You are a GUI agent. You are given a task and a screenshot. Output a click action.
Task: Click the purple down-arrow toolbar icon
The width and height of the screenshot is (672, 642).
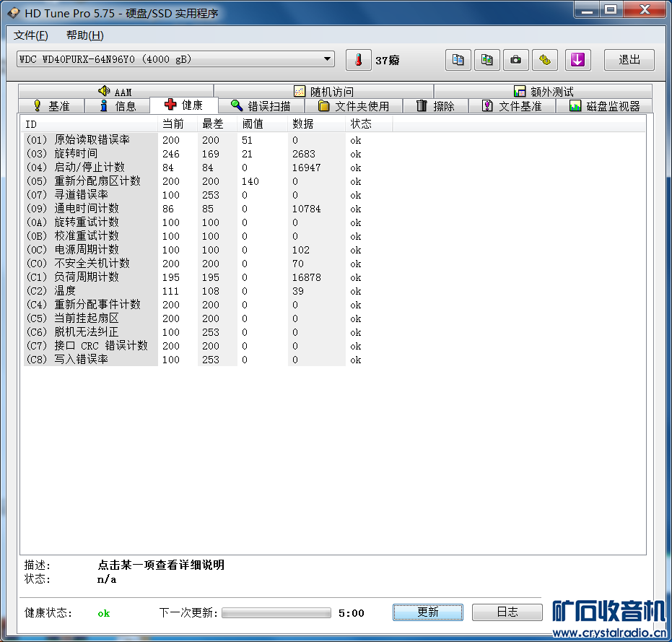point(577,60)
